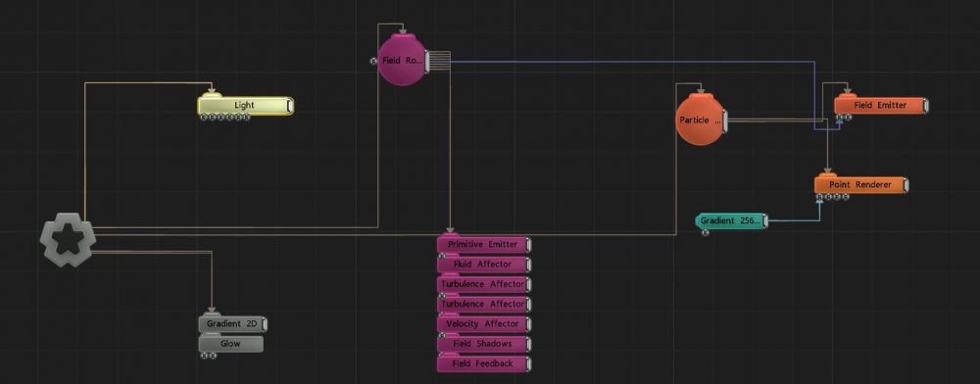Click the output connector of Light node
Viewport: 980px width, 384px height.
(290, 106)
